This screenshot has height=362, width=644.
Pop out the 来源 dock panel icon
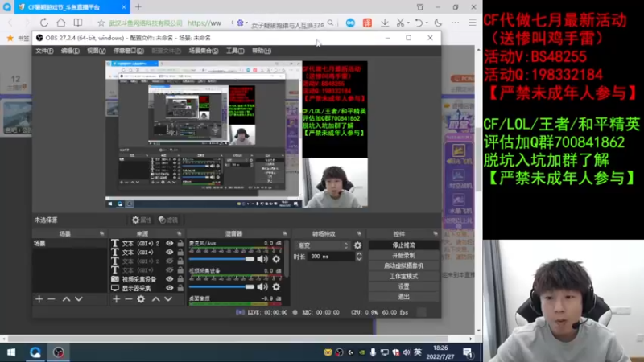click(179, 233)
